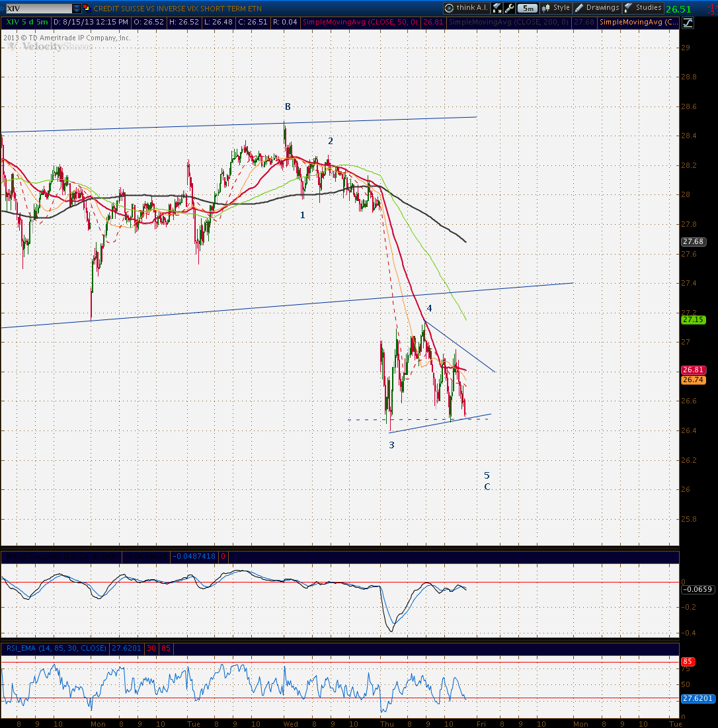Click the wave label 1 drawing

tap(303, 215)
